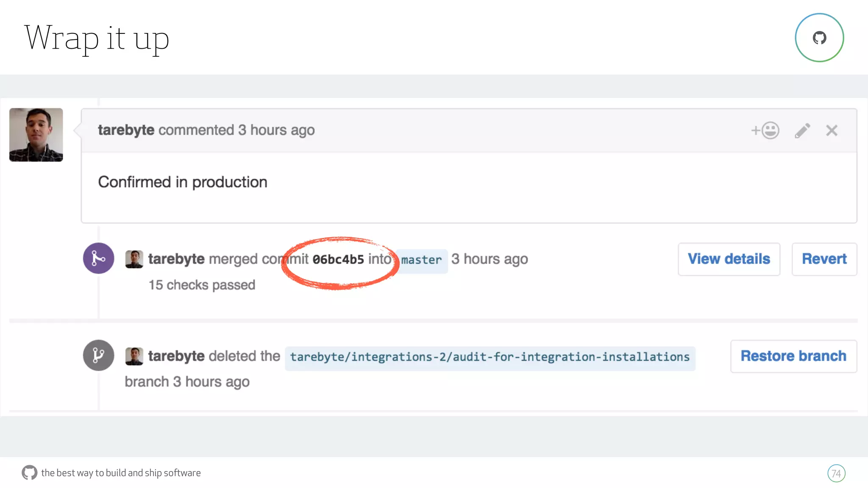Click the purple merge event icon
This screenshot has height=488, width=868.
point(98,258)
